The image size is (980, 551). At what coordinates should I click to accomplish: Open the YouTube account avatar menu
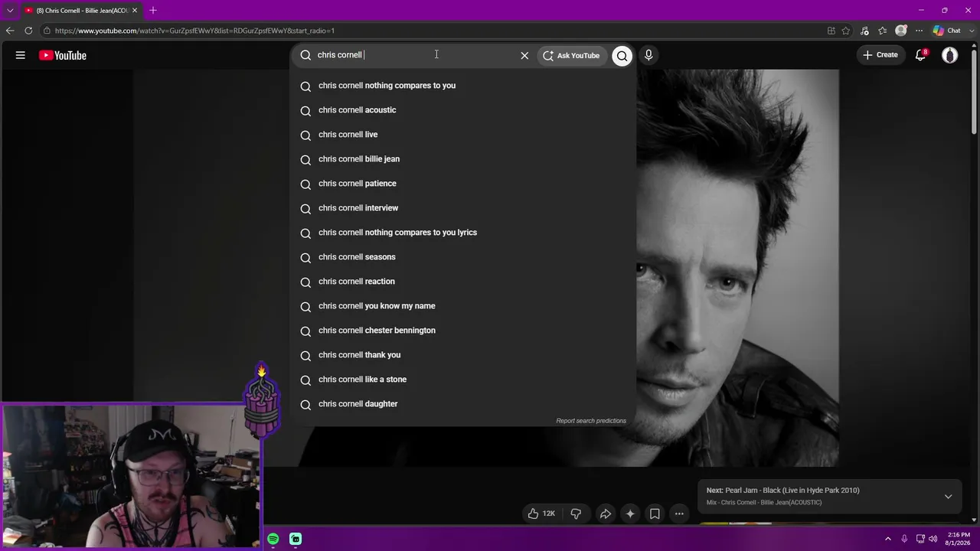pyautogui.click(x=950, y=55)
